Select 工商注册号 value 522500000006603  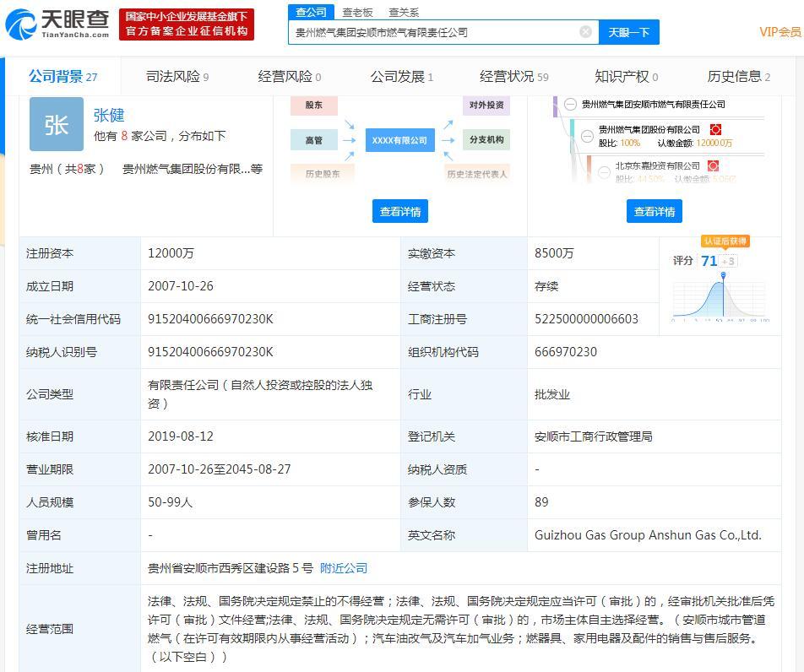pyautogui.click(x=586, y=319)
